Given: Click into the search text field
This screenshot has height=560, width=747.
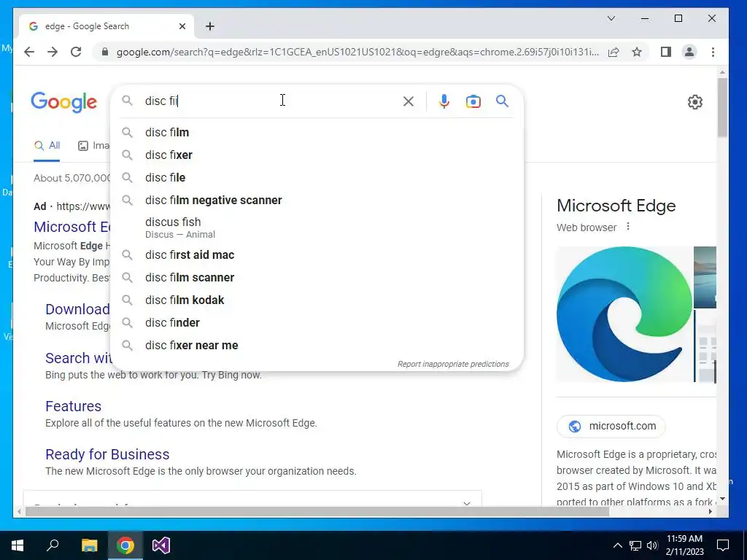Looking at the screenshot, I should click(x=271, y=101).
